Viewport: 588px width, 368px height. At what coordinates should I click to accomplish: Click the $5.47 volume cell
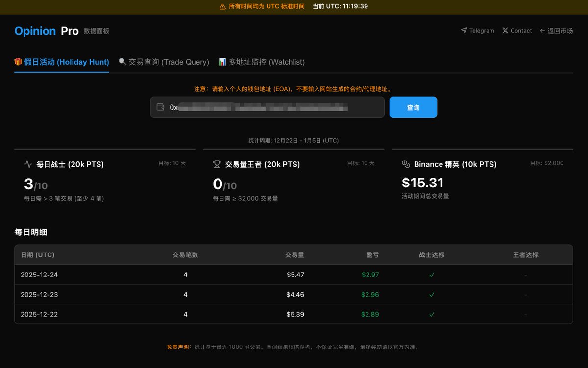coord(295,275)
